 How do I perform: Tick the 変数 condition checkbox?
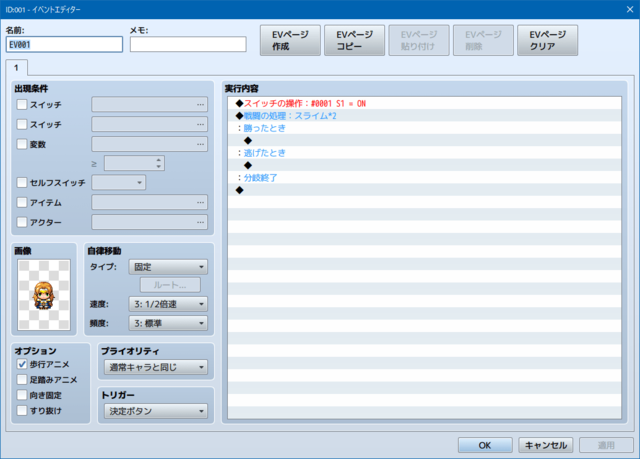point(22,144)
